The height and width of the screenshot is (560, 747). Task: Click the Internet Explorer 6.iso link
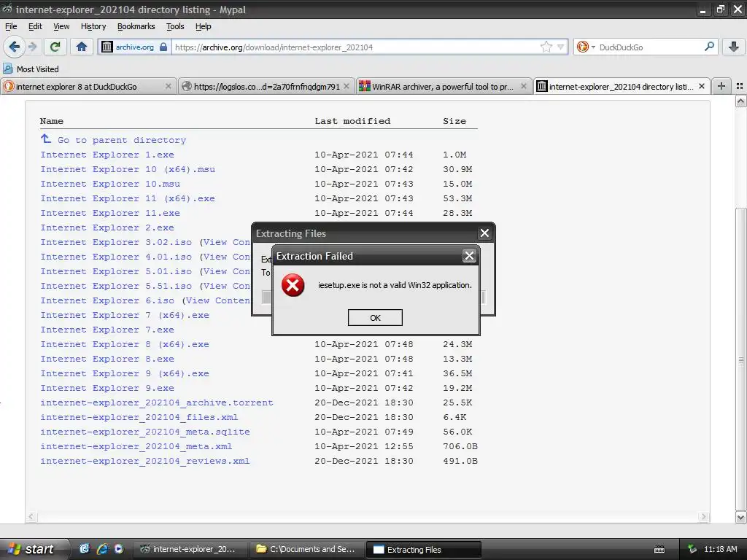coord(107,300)
